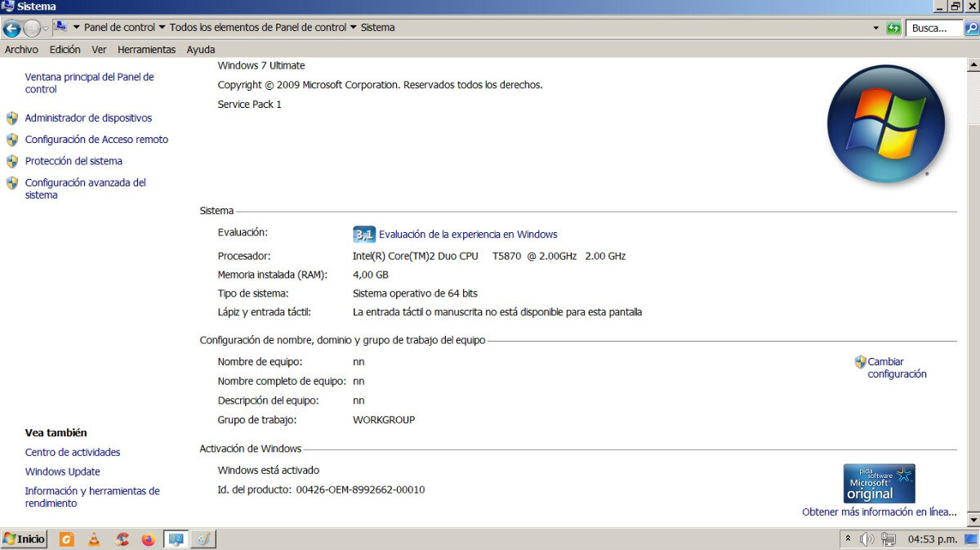Click the shield icon beside Administrador de dispositivos
Viewport: 980px width, 550px height.
pyautogui.click(x=12, y=118)
